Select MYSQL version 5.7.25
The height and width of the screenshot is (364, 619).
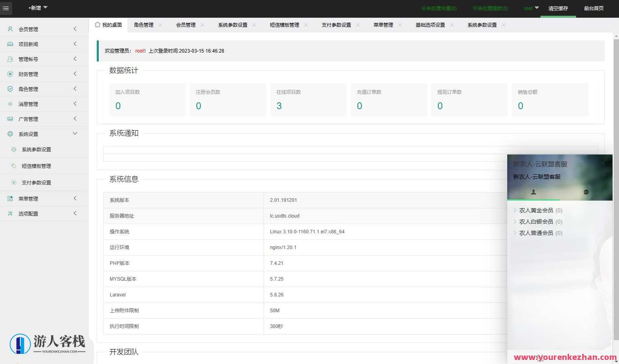[x=277, y=279]
